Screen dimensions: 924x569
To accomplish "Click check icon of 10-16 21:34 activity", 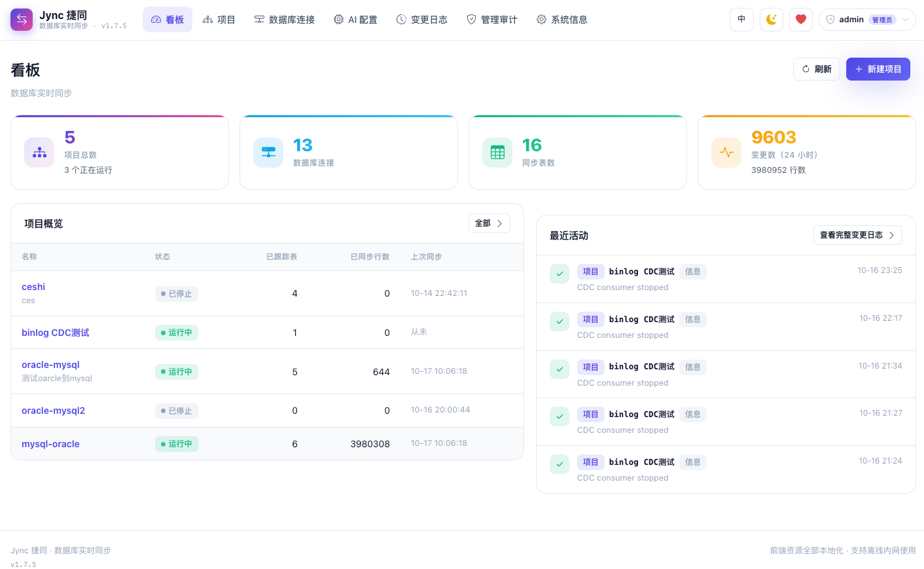I will (560, 369).
